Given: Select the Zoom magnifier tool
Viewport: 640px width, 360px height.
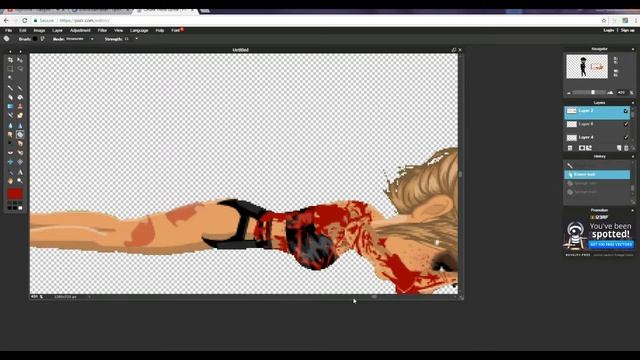Looking at the screenshot, I should coord(20,181).
